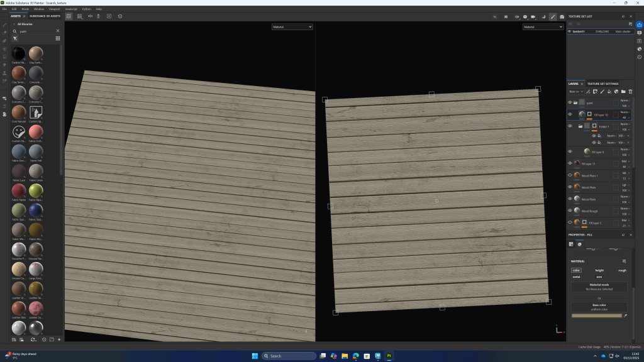
Task: Switch to Texture Set Settings tab
Action: (602, 84)
